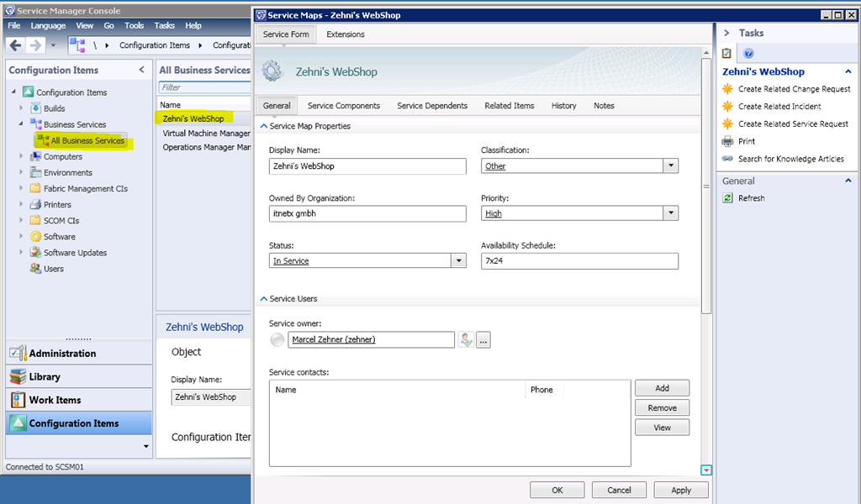Open the Status dropdown

click(x=458, y=261)
